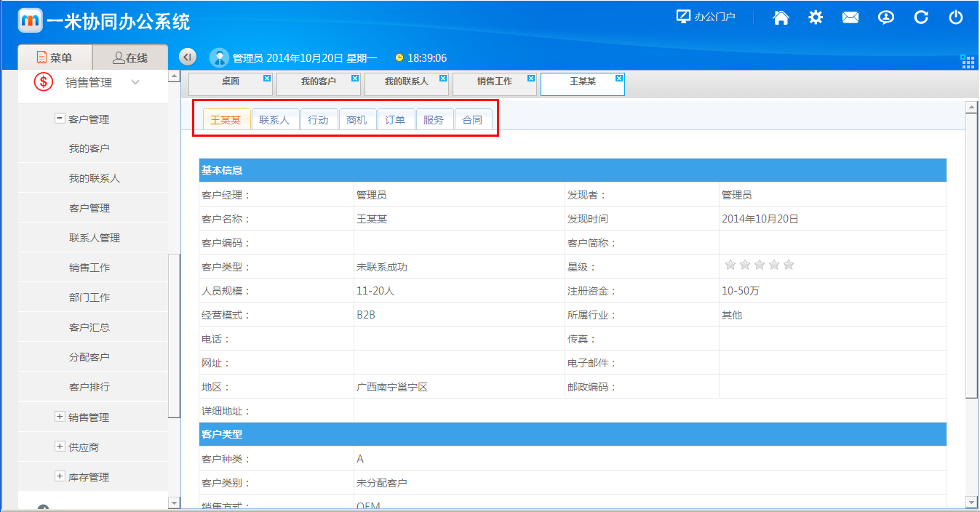Click 未联系成功 customer type value
Screen dimensions: 980x512
point(382,267)
